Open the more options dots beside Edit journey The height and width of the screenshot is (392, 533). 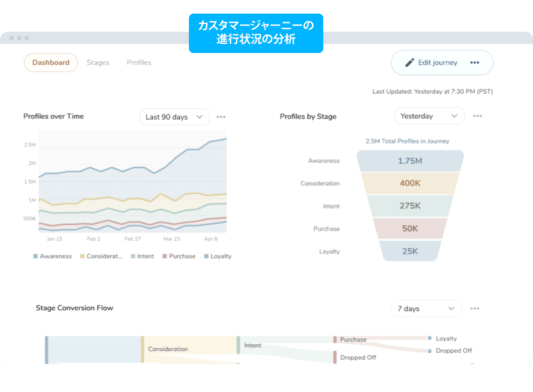click(x=474, y=63)
